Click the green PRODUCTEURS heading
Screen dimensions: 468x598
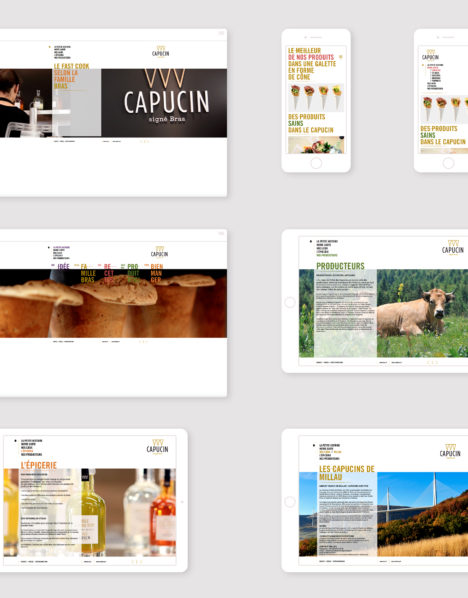(340, 266)
